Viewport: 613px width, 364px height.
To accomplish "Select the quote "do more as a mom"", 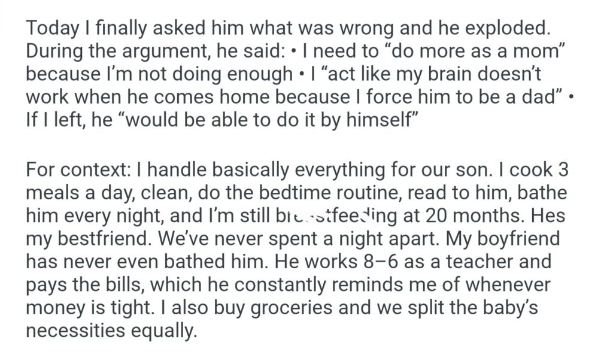I will tap(476, 51).
